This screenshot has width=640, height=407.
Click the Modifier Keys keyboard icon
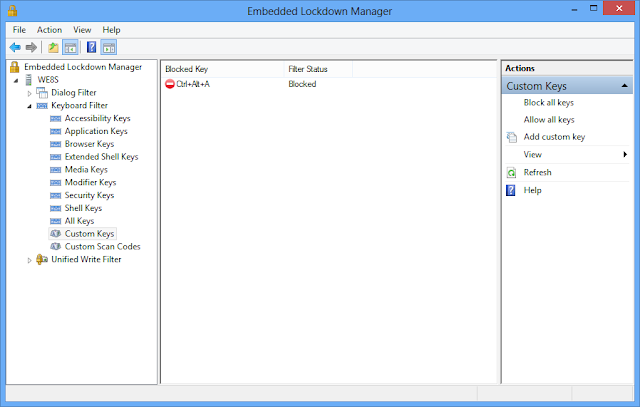tap(56, 183)
